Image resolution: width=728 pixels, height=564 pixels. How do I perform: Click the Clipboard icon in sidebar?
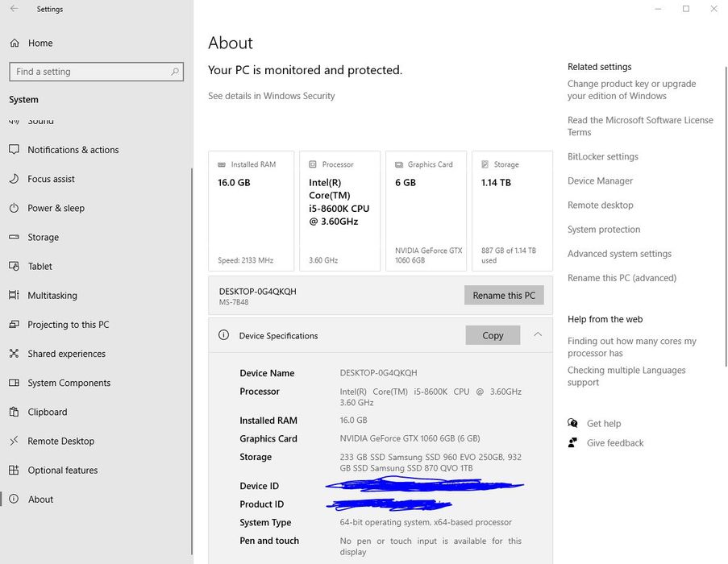(x=14, y=412)
